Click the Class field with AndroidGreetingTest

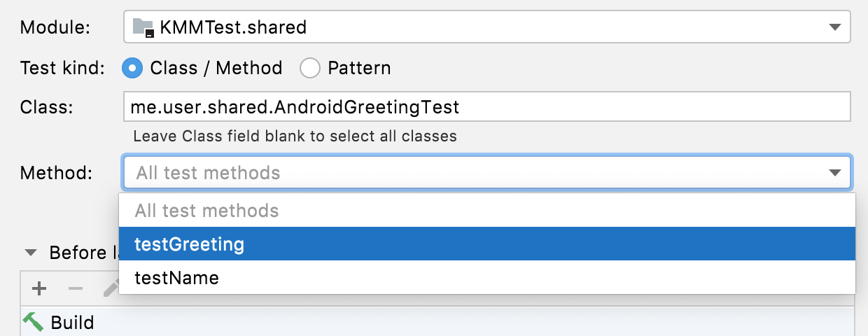(x=486, y=107)
